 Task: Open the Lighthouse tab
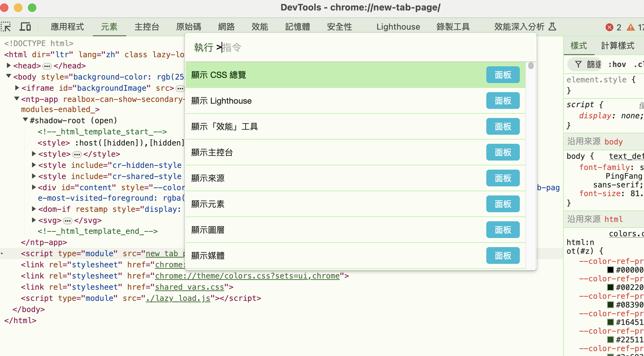[398, 27]
